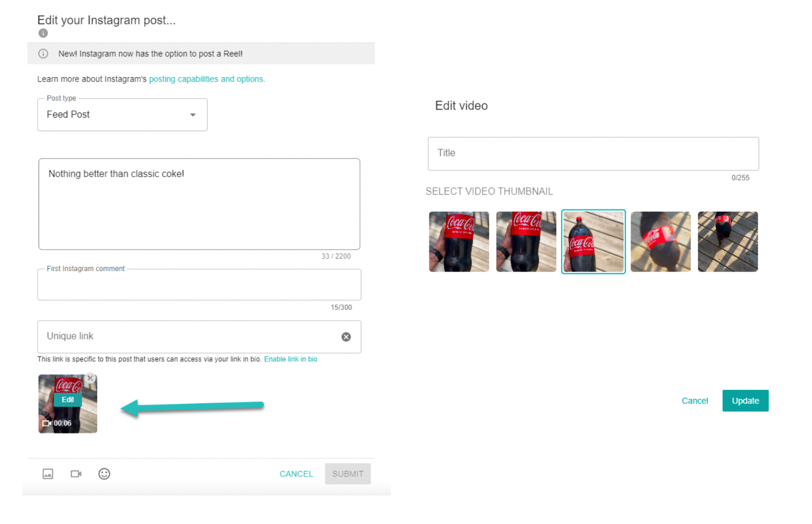Screen dimensions: 812x524
Task: Click the 33 / 2200 caption counter
Action: coord(336,256)
